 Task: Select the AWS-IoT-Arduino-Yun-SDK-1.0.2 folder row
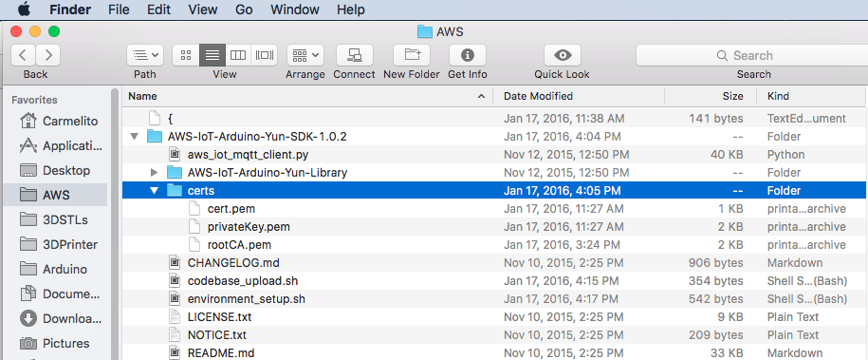pyautogui.click(x=493, y=137)
